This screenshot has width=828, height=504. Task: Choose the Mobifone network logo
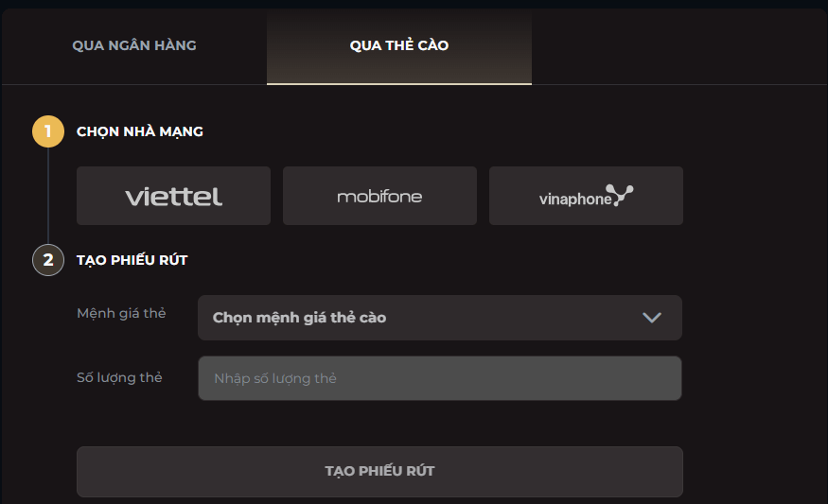(x=379, y=196)
